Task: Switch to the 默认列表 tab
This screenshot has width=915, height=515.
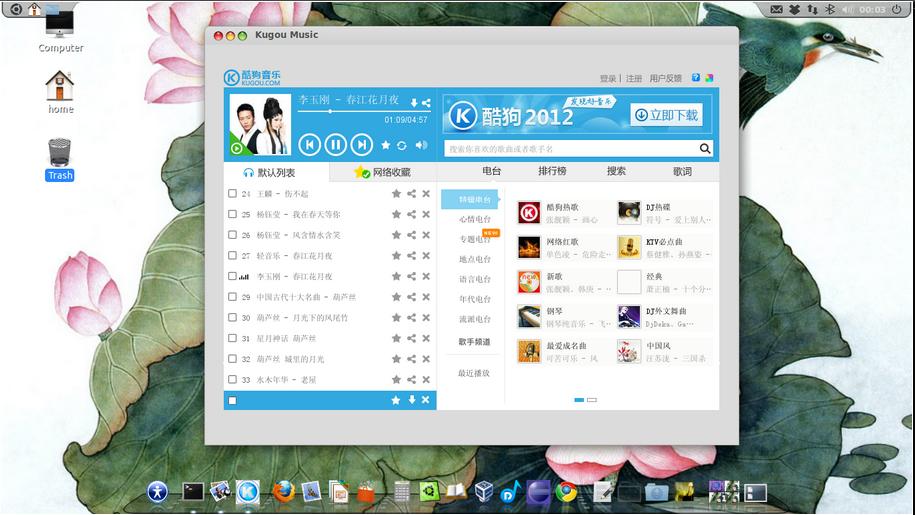Action: [x=276, y=173]
